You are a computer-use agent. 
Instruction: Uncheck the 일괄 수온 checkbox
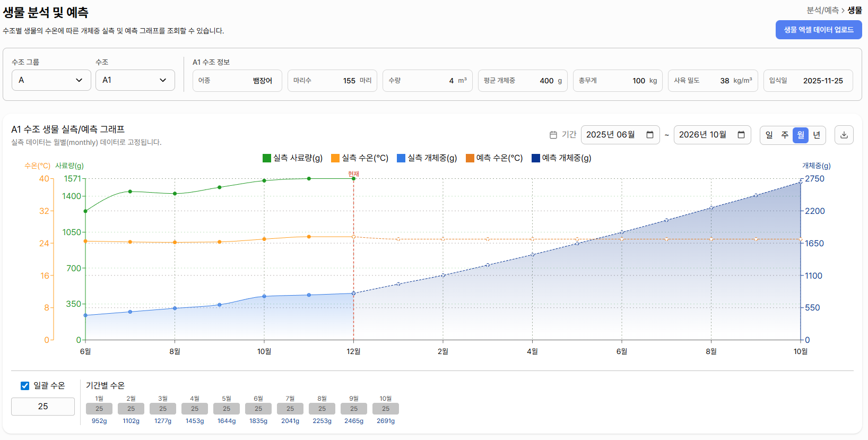pos(25,386)
